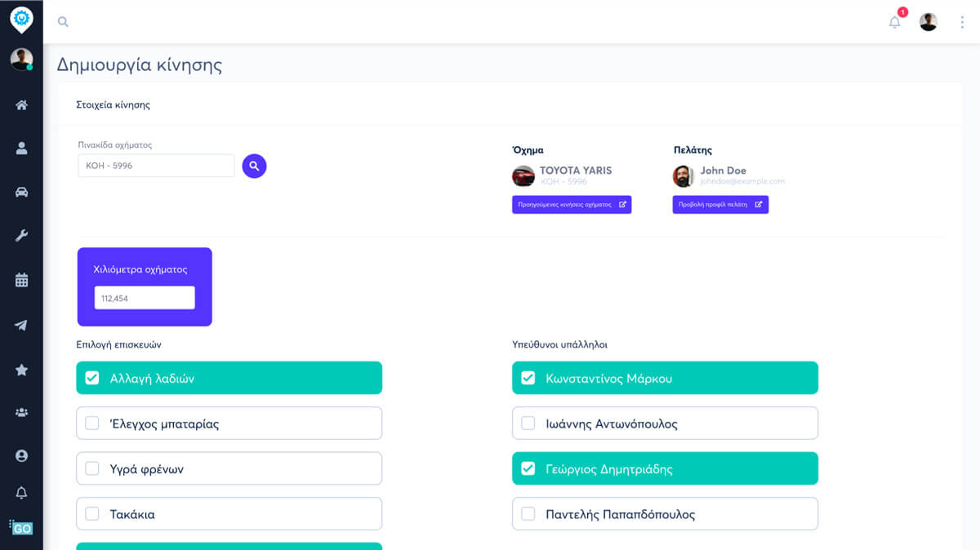
Task: Open the wrench (repairs) icon in sidebar
Action: [21, 235]
